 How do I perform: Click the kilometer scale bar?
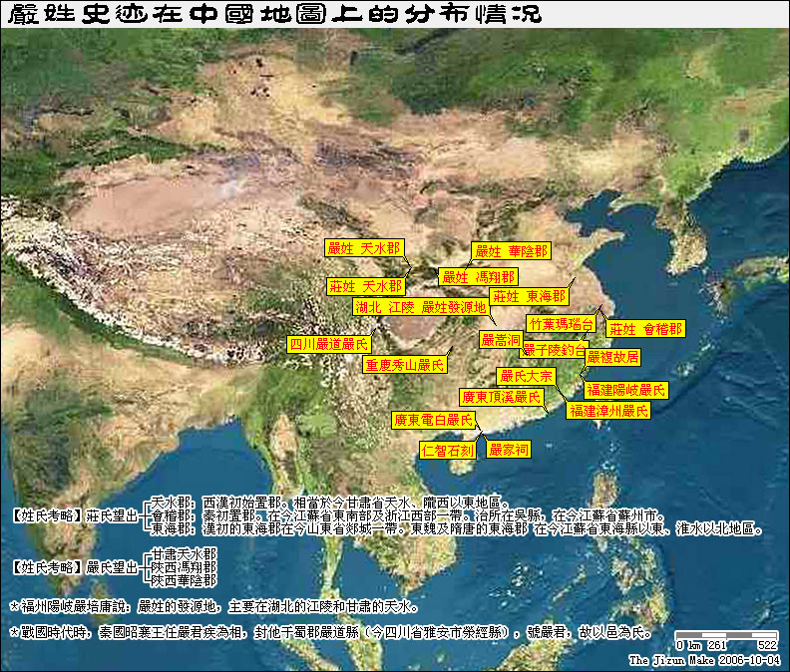point(725,635)
